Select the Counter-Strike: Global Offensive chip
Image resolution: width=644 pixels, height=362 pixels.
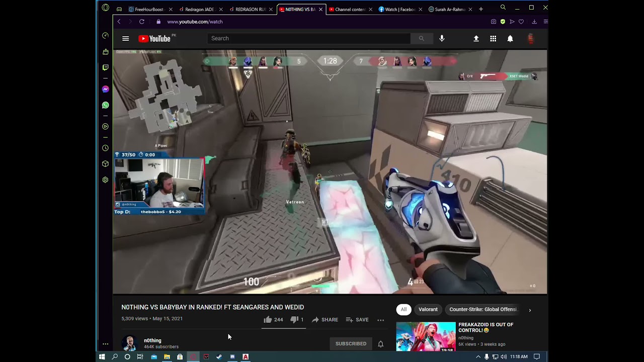tap(484, 310)
